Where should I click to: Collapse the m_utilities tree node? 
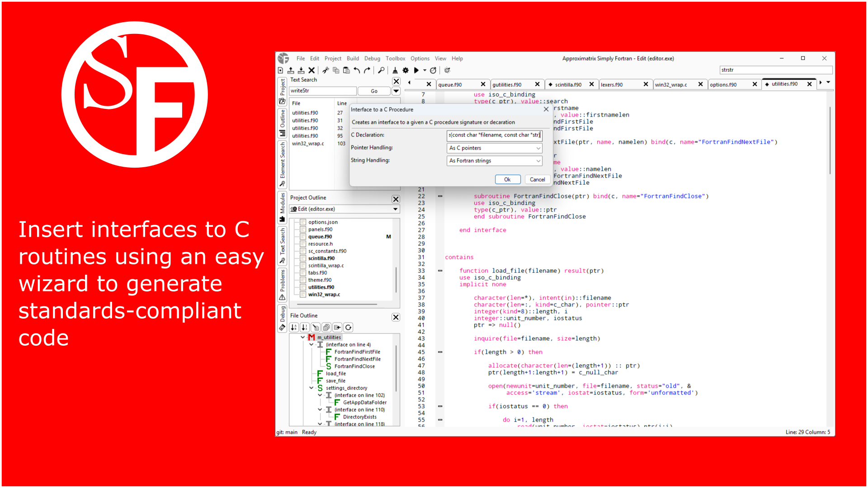303,338
